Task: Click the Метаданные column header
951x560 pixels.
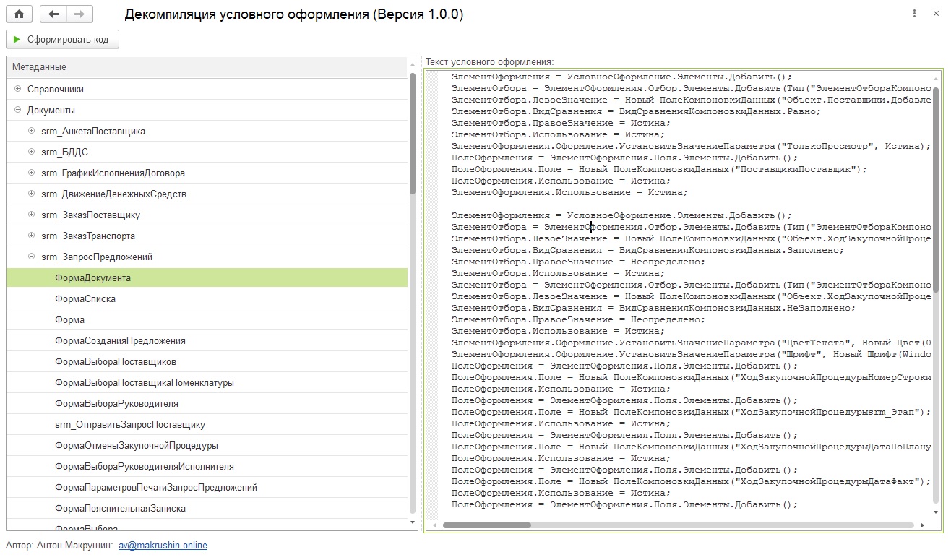Action: click(x=207, y=67)
